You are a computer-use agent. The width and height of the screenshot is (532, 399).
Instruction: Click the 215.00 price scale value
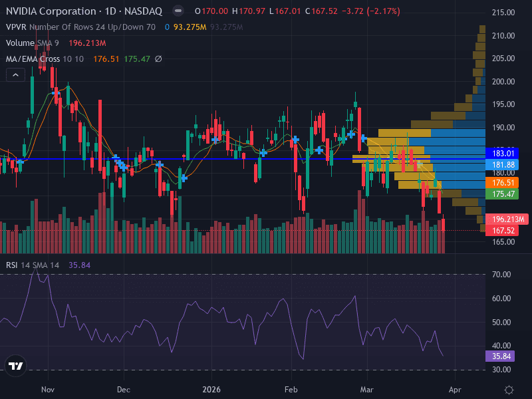(x=503, y=13)
